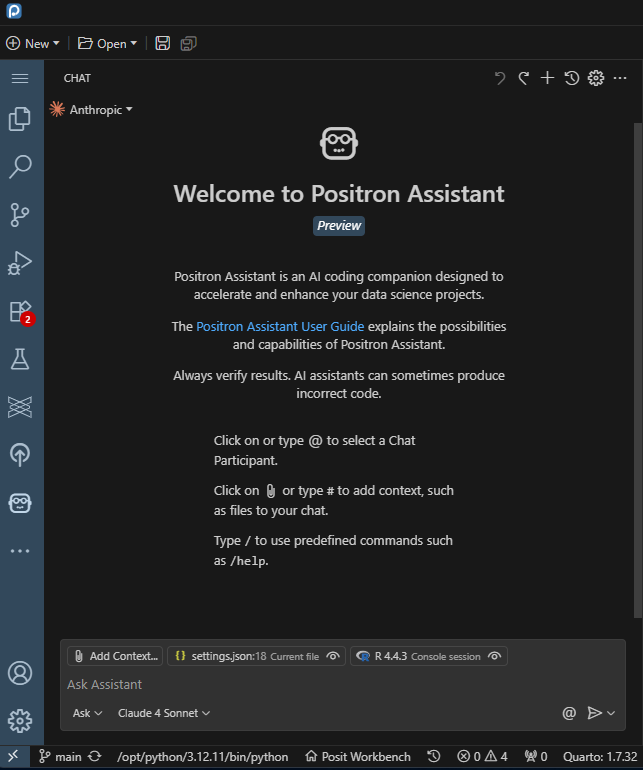The width and height of the screenshot is (643, 770).
Task: Open the Run and Debug view
Action: point(20,263)
